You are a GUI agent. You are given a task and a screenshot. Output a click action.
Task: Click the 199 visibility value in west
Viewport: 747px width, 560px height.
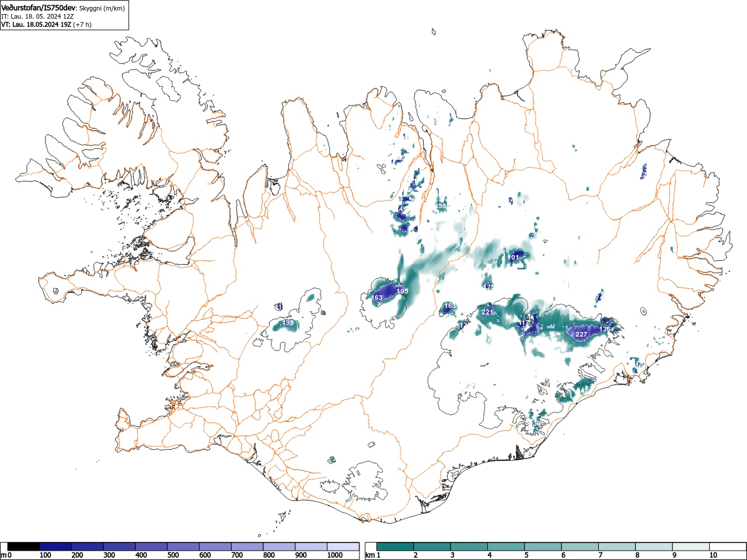[288, 323]
